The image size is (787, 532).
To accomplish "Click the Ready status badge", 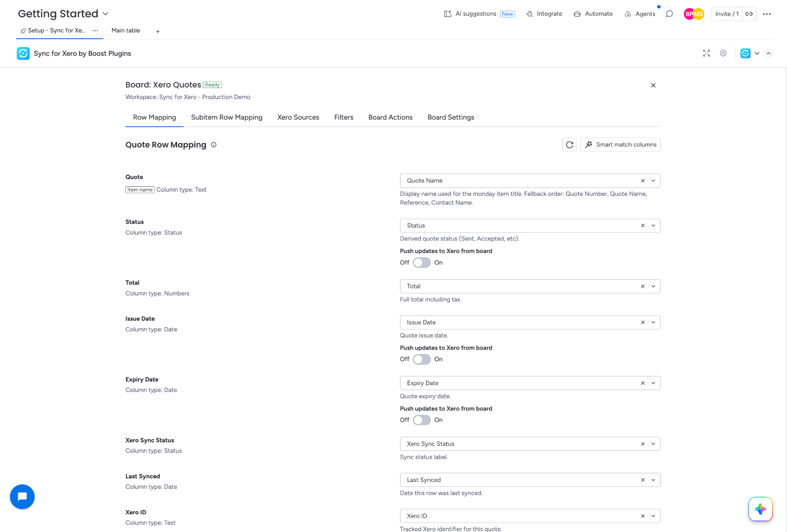I will coord(213,85).
